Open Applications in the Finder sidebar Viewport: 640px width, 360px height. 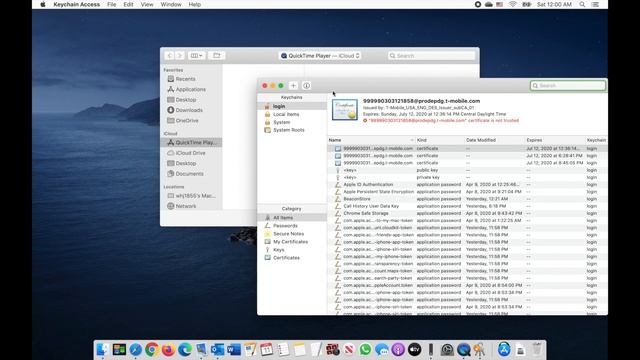pos(191,89)
